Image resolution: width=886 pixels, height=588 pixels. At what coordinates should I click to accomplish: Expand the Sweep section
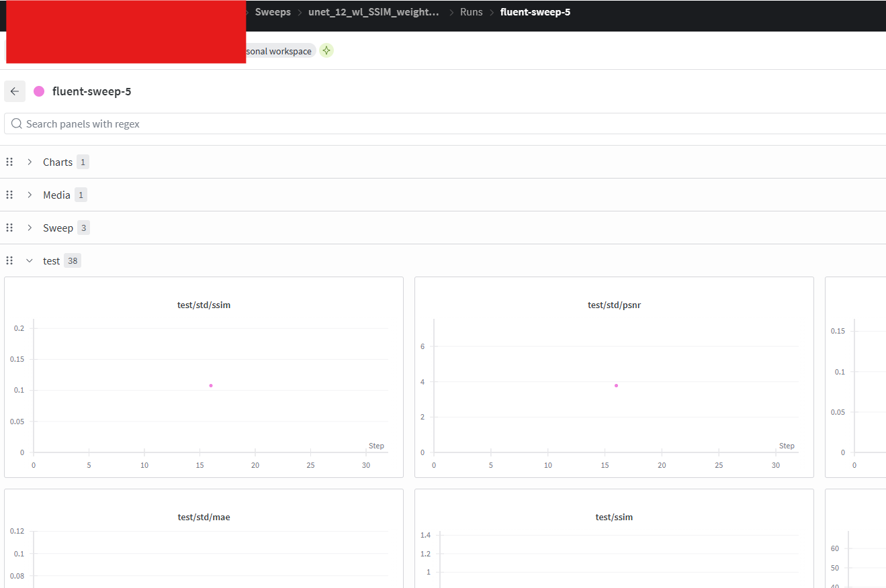30,228
